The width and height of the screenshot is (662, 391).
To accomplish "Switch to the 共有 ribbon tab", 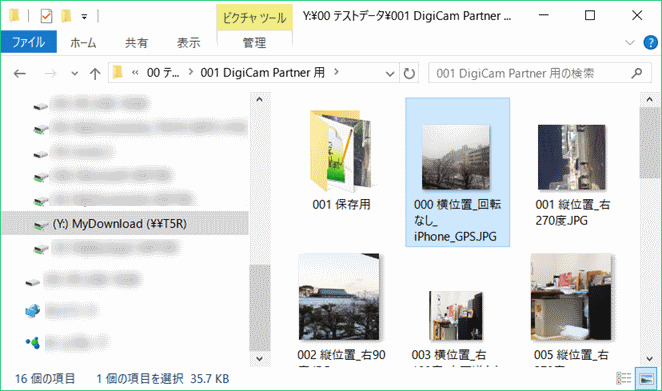I will pos(136,43).
